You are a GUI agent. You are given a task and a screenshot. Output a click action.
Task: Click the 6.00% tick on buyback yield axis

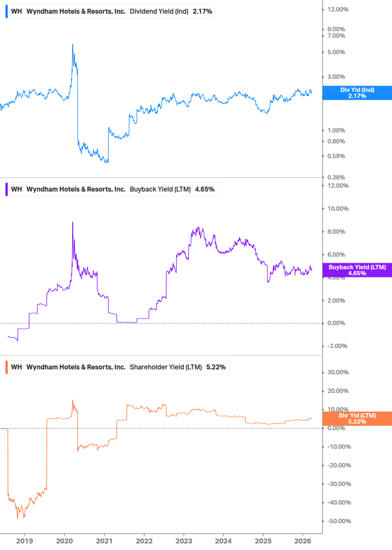(x=336, y=254)
